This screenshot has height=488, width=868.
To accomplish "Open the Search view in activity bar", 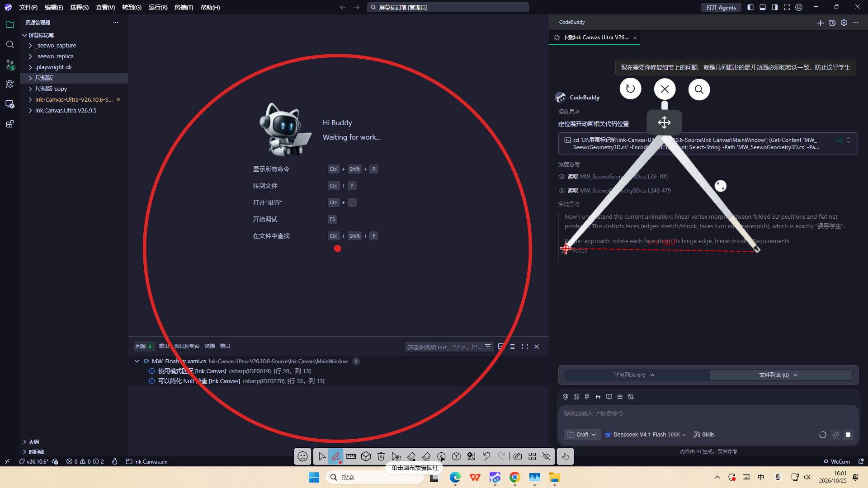I will tap(10, 44).
